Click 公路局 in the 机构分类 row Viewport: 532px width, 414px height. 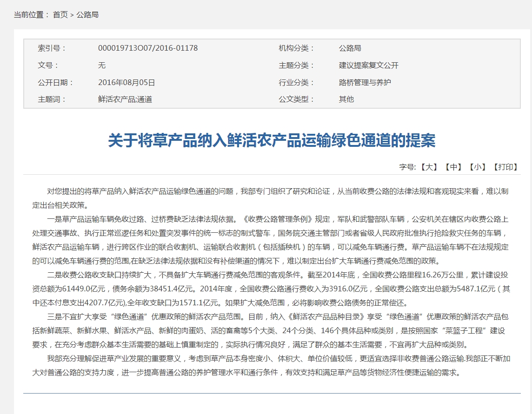(x=350, y=48)
